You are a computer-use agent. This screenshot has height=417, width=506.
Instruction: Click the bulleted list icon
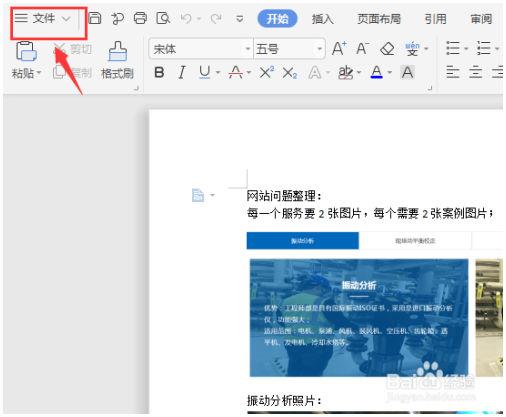click(x=453, y=48)
